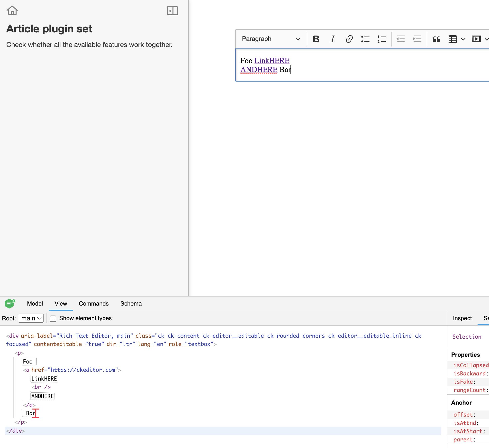489x448 pixels.
Task: Switch to the Commands tab
Action: 94,304
